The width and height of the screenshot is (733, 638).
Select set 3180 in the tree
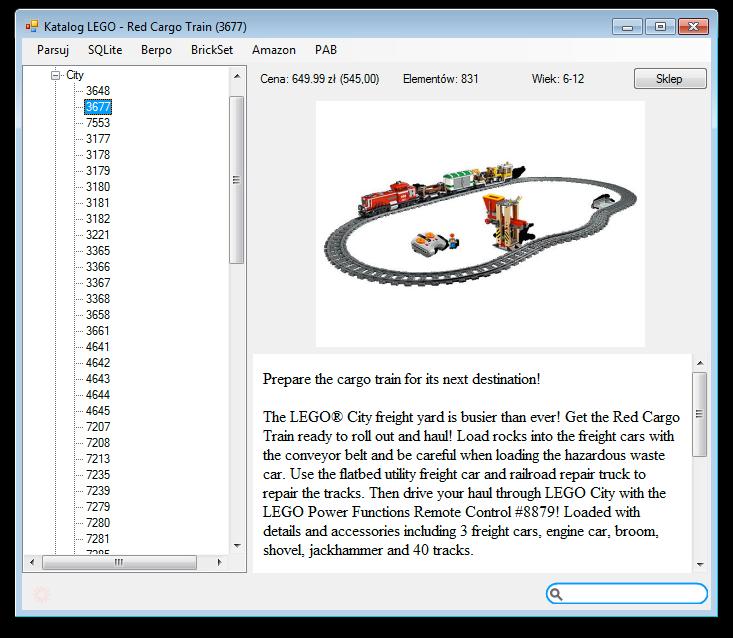[98, 187]
